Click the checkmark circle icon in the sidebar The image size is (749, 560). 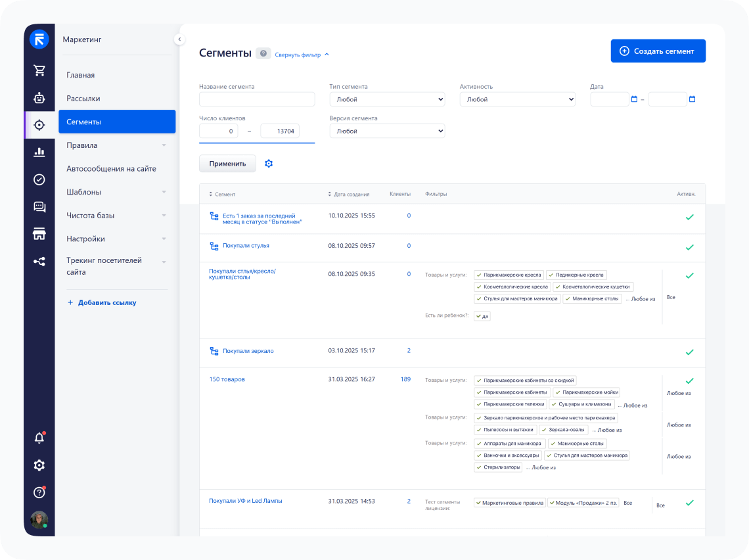39,179
